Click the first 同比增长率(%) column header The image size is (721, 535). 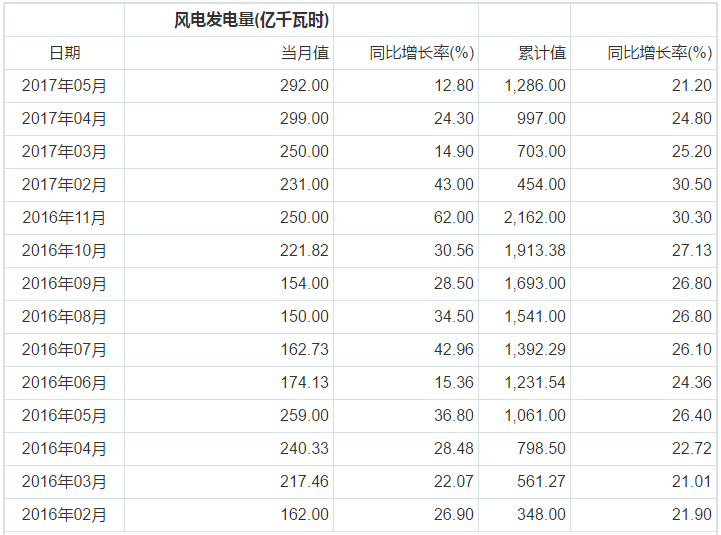coord(421,53)
